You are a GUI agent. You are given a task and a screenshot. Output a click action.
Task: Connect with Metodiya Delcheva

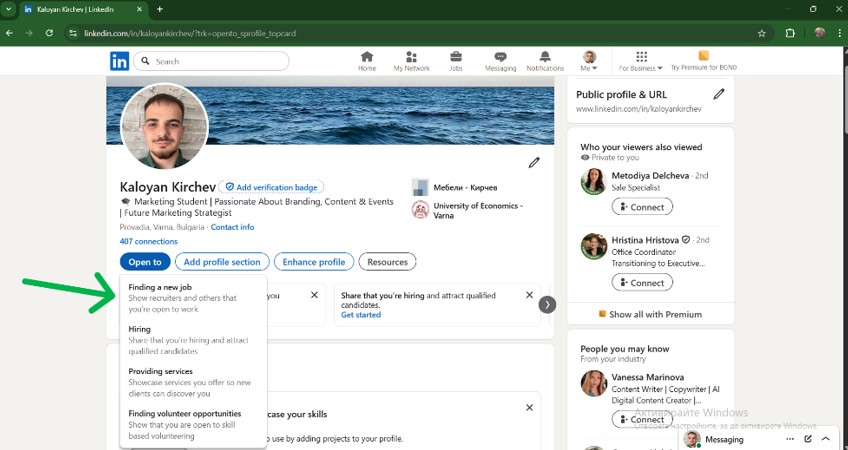tap(642, 207)
